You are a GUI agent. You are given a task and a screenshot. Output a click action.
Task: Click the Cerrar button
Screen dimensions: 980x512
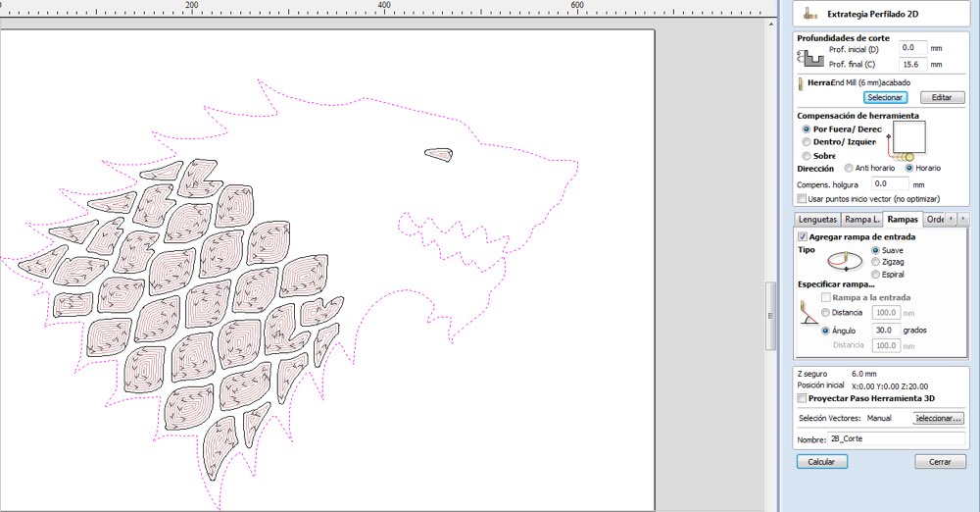point(940,461)
